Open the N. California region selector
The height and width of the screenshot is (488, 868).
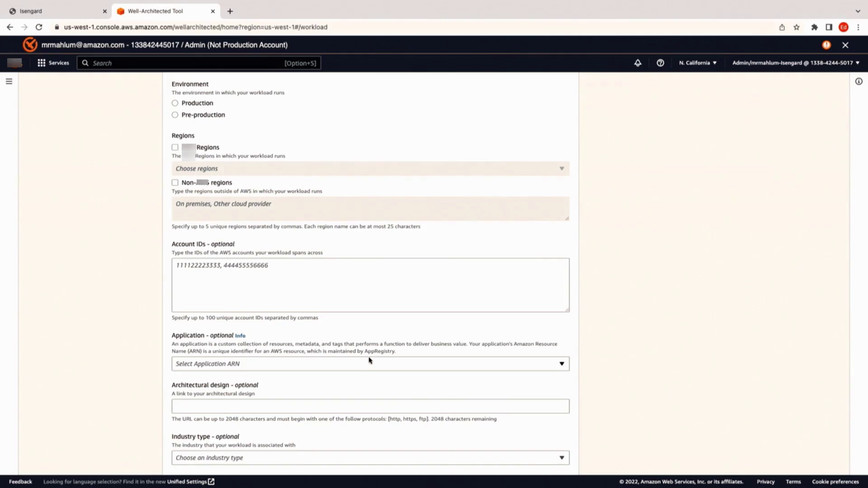point(698,63)
